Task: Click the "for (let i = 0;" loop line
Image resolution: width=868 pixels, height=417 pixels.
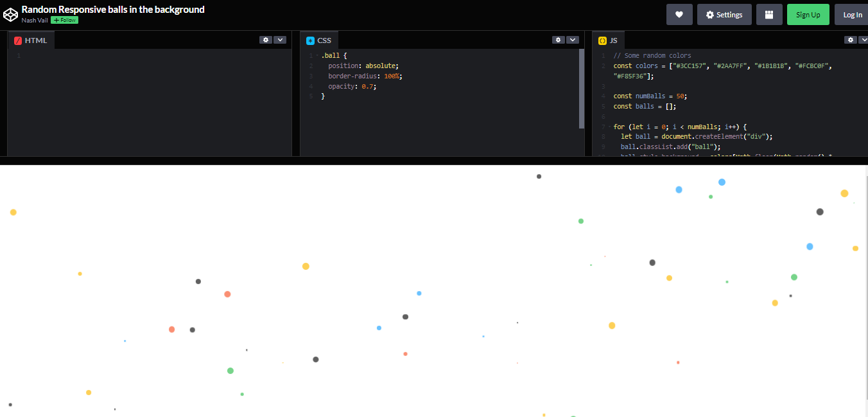Action: [x=680, y=127]
